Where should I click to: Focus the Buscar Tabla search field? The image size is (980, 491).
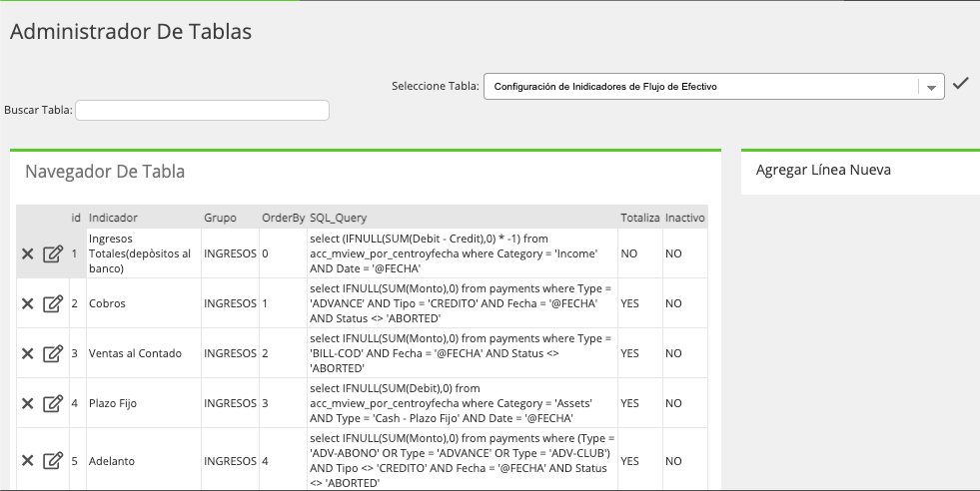[202, 111]
